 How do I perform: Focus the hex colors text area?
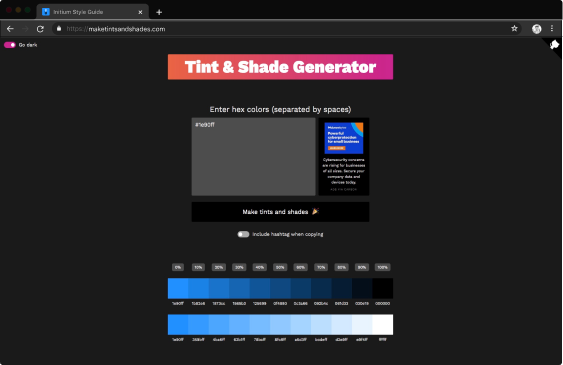coord(253,157)
